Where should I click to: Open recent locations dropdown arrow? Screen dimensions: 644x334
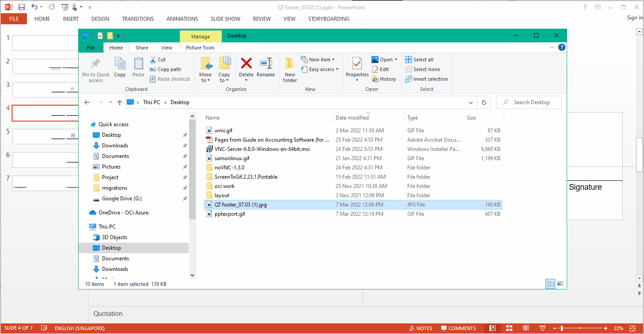[x=110, y=102]
